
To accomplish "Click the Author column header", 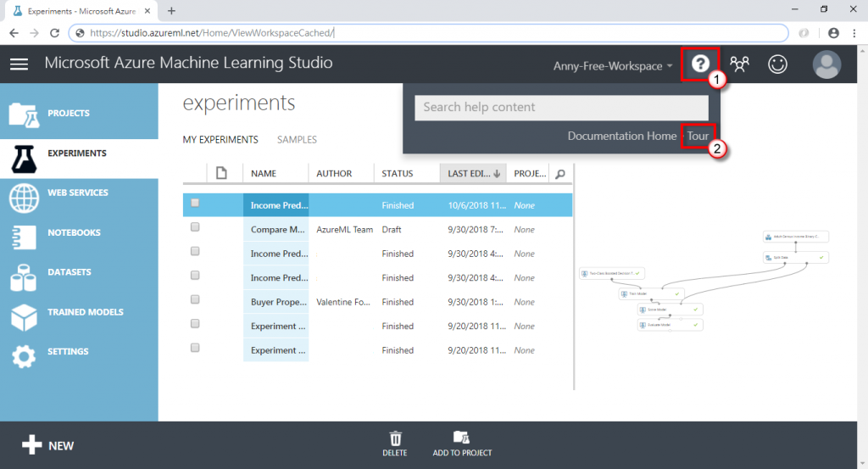I will [334, 173].
